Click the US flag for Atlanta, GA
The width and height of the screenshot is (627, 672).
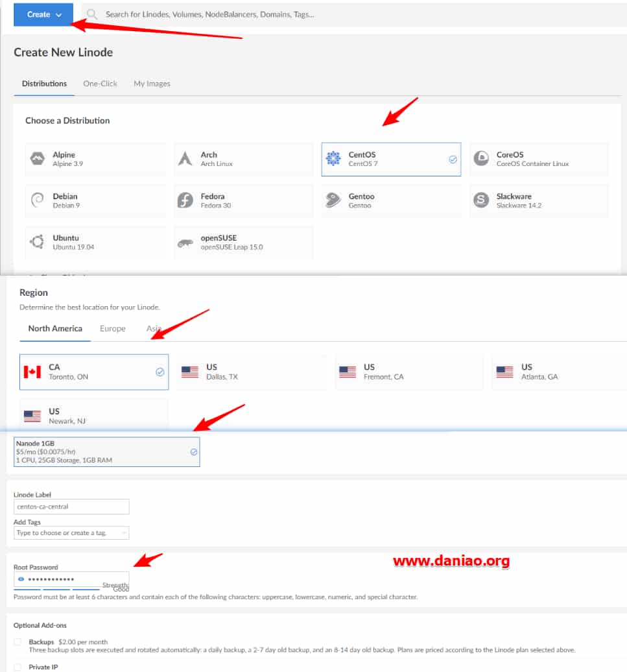point(504,372)
